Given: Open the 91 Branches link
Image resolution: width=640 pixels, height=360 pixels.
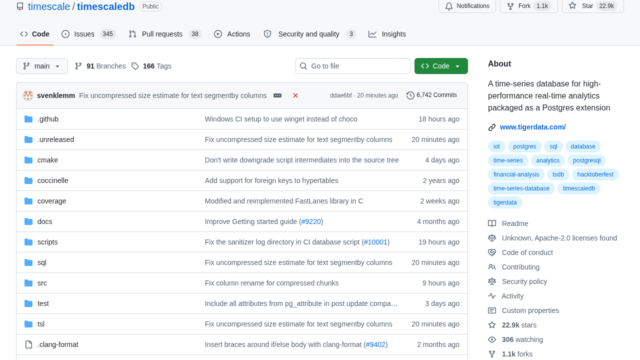Looking at the screenshot, I should (100, 66).
